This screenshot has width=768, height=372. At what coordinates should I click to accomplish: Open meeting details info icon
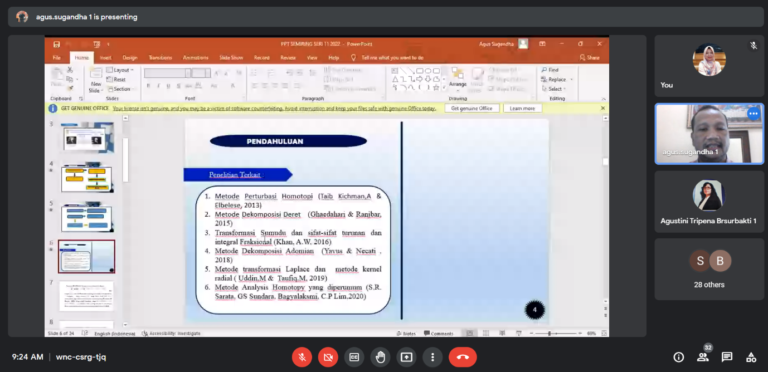(678, 357)
